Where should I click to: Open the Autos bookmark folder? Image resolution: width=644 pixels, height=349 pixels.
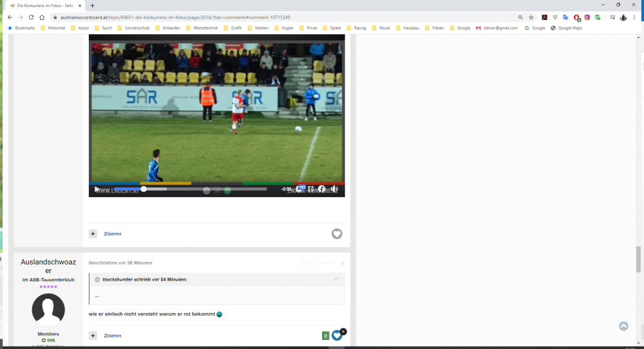[80, 28]
